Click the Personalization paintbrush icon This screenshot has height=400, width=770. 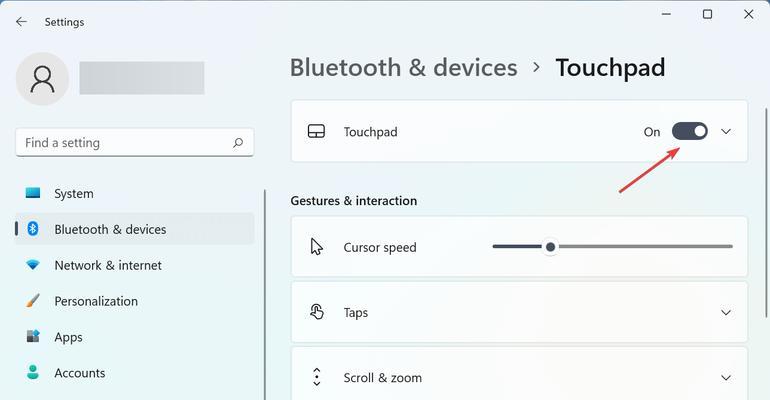(33, 300)
